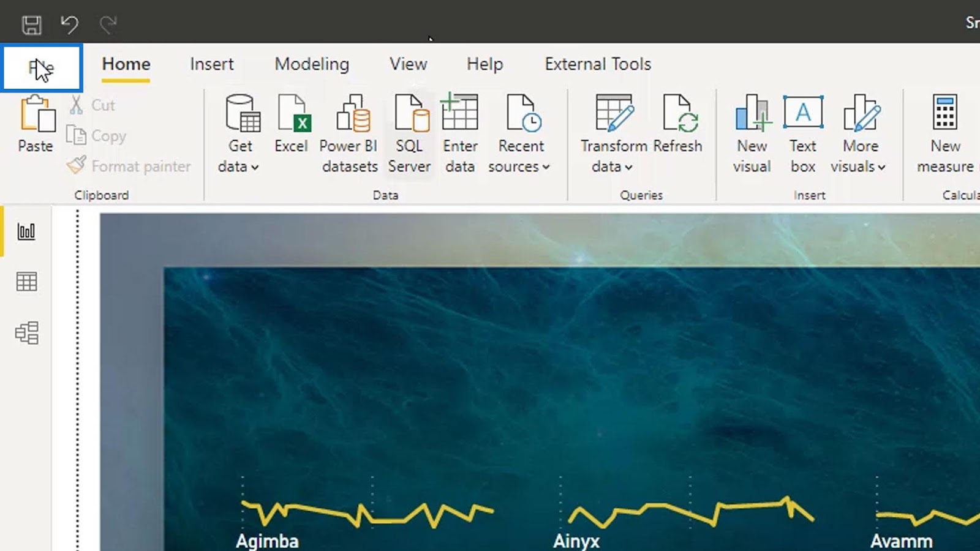Click the Save icon in title bar
This screenshot has height=551, width=980.
[x=31, y=25]
